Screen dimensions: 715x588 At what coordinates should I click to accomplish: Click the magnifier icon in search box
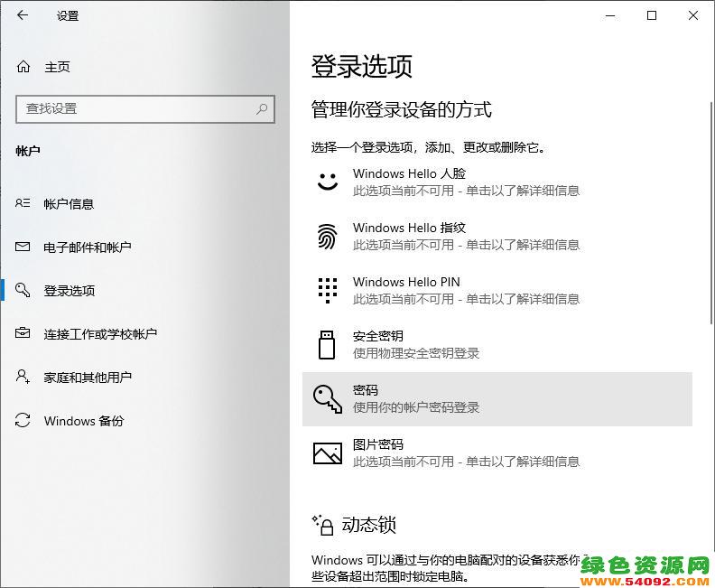click(x=262, y=109)
